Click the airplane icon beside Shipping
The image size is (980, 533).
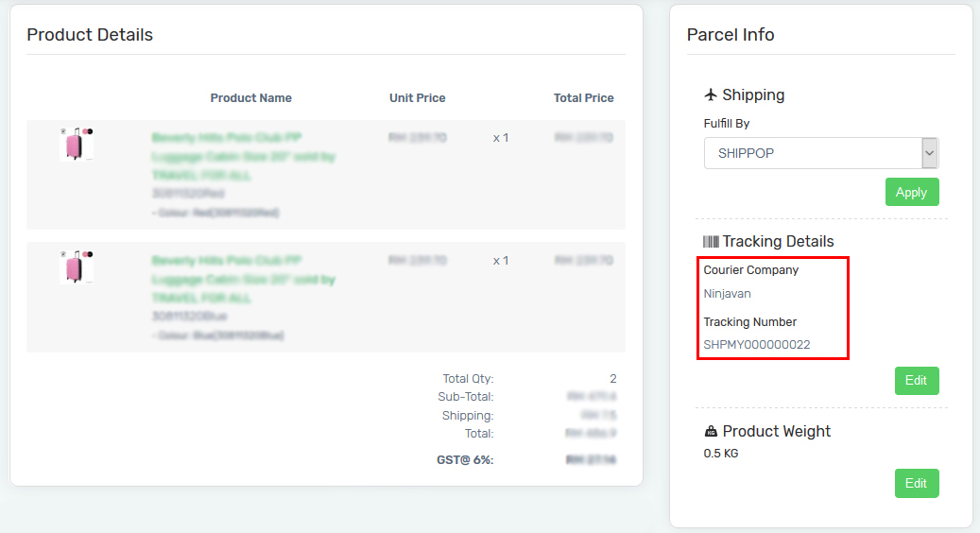tap(711, 95)
